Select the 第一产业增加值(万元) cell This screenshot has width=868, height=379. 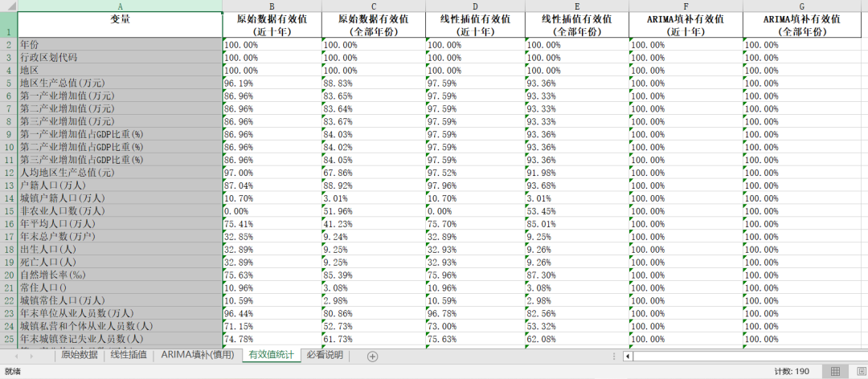point(120,96)
